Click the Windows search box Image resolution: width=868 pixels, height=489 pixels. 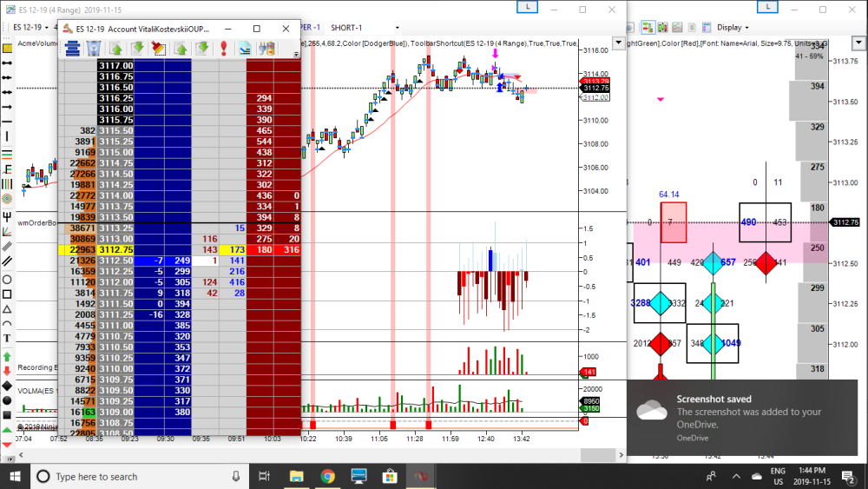(x=138, y=476)
